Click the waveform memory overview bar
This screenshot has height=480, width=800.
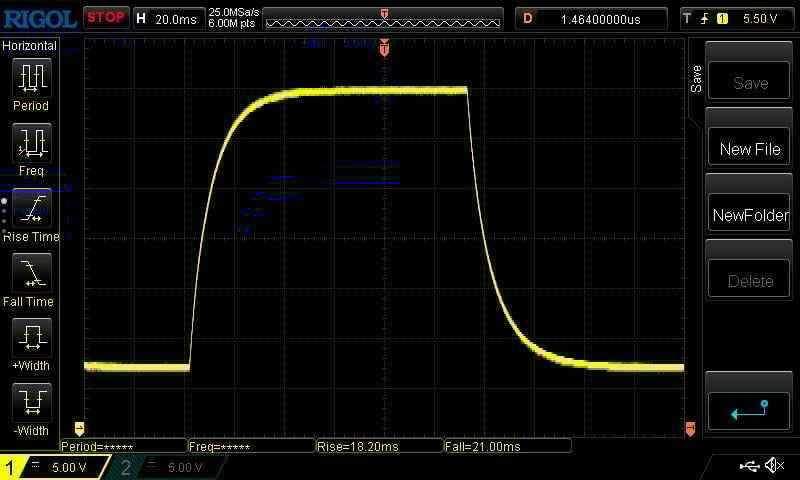(383, 19)
